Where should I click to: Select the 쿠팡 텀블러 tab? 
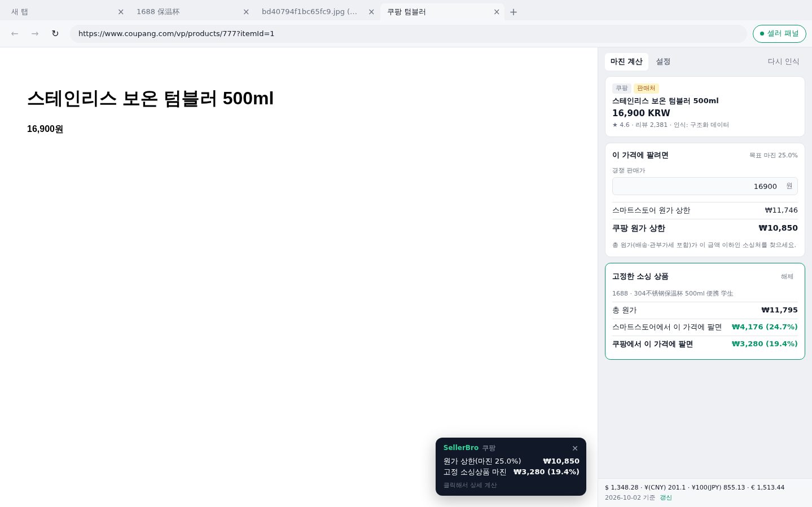tap(443, 12)
